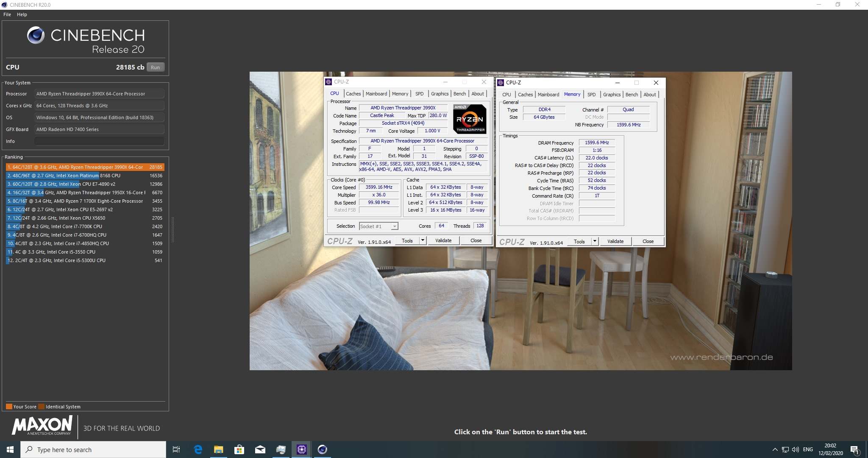This screenshot has width=868, height=458.
Task: Select ranking entry Threadripper 1950X 16-Core
Action: pos(85,193)
